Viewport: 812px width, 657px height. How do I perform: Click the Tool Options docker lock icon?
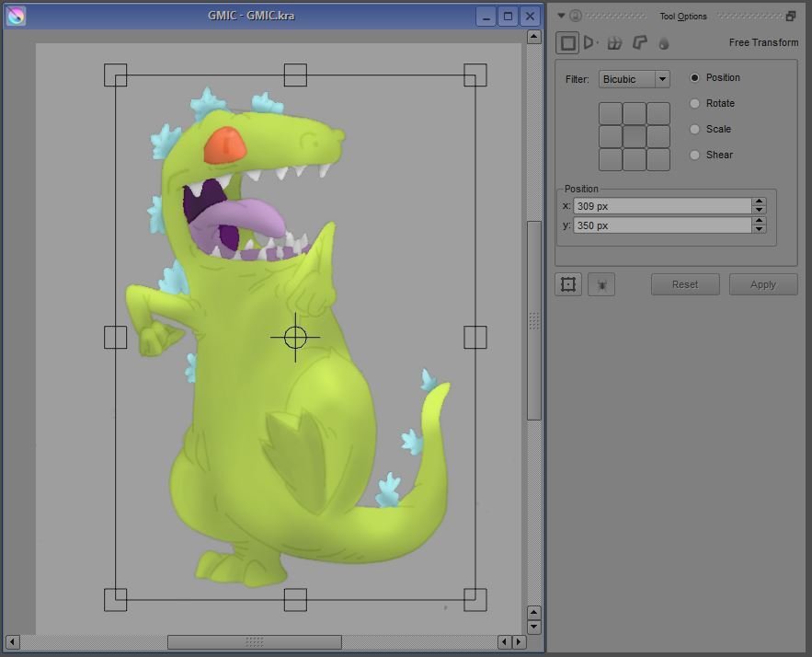[x=576, y=16]
